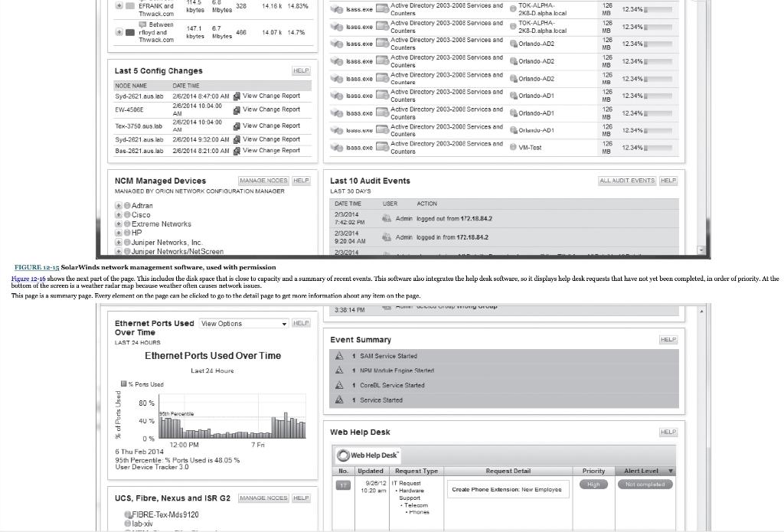Expand the Between EFRANK and Thwack.com row
The width and height of the screenshot is (784, 532).
119,6
